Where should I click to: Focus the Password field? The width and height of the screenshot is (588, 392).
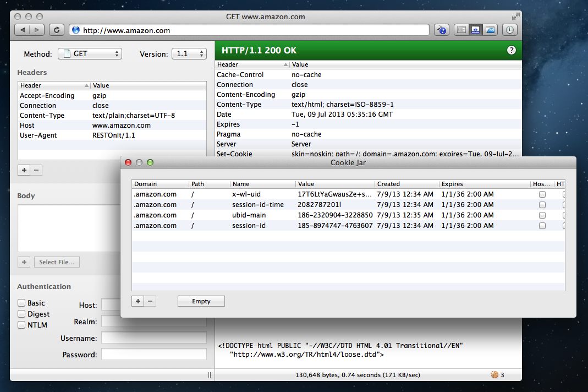[x=154, y=355]
